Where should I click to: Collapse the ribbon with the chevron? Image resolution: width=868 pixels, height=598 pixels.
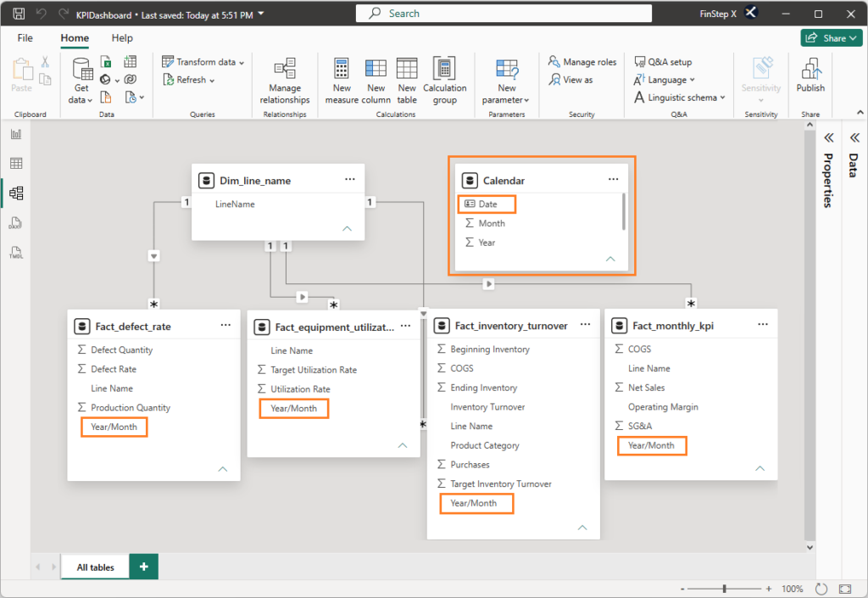(x=860, y=113)
